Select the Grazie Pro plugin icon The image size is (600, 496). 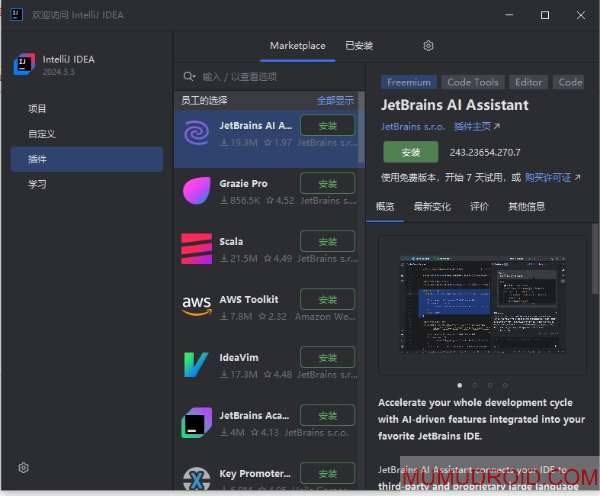coord(197,191)
